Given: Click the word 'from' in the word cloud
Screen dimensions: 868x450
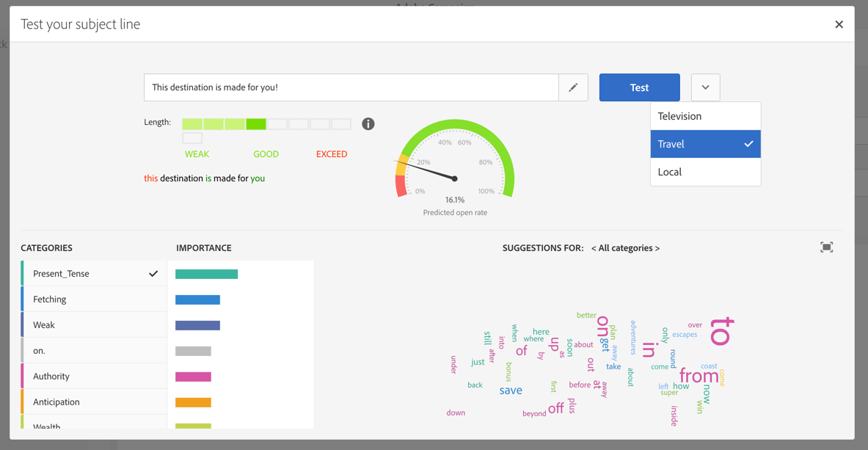Looking at the screenshot, I should pyautogui.click(x=699, y=376).
